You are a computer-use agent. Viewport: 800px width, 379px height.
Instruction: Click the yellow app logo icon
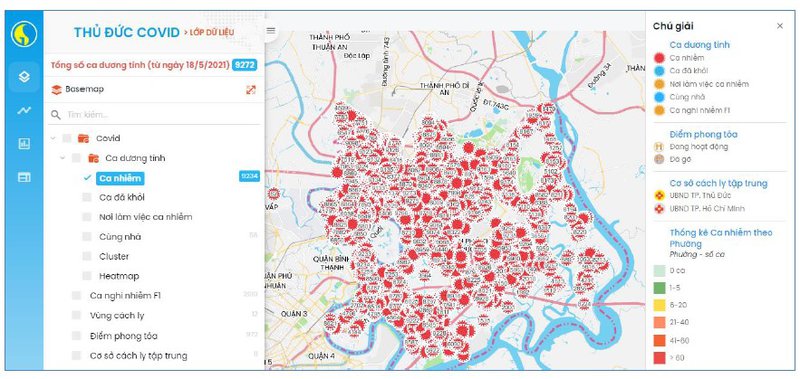24,34
